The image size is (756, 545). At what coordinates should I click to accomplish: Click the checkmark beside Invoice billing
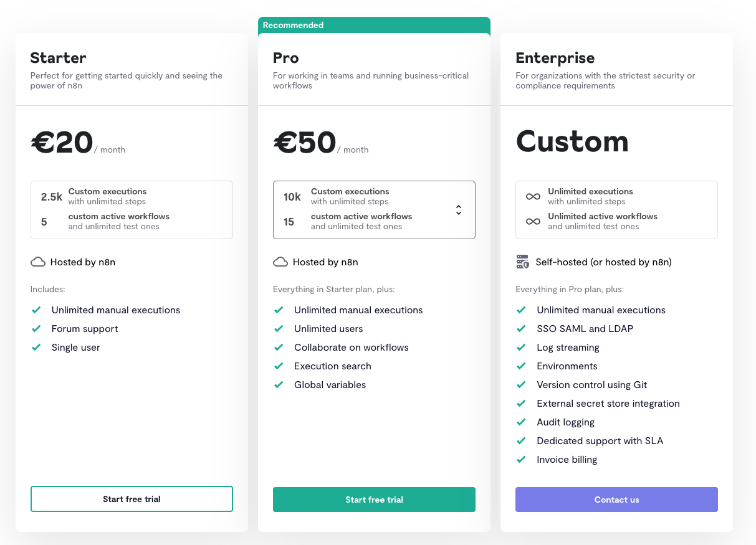[x=521, y=459]
